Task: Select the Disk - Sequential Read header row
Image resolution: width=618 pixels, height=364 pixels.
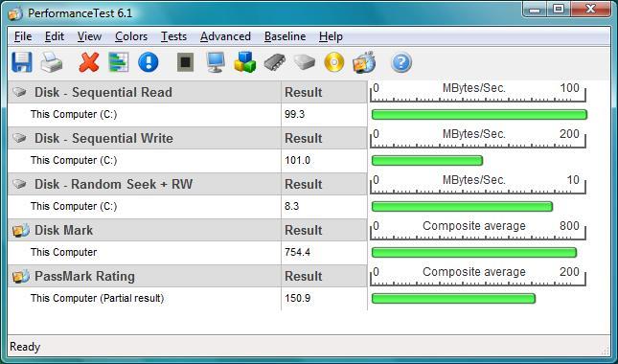Action: [188, 92]
